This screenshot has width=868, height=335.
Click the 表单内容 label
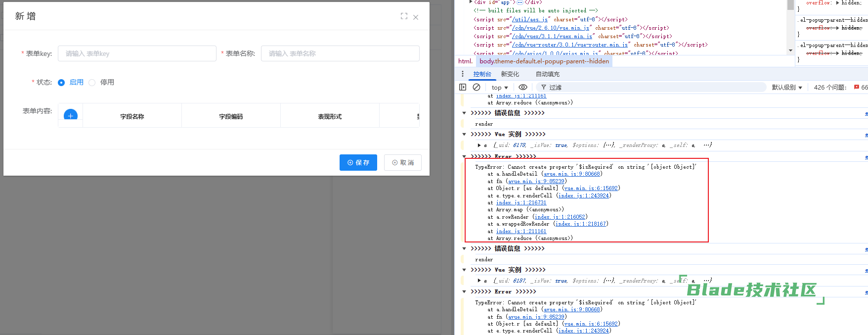pos(37,111)
